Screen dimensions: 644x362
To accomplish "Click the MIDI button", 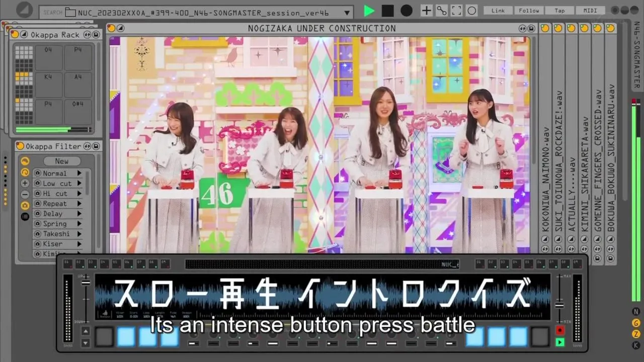I will [x=590, y=11].
